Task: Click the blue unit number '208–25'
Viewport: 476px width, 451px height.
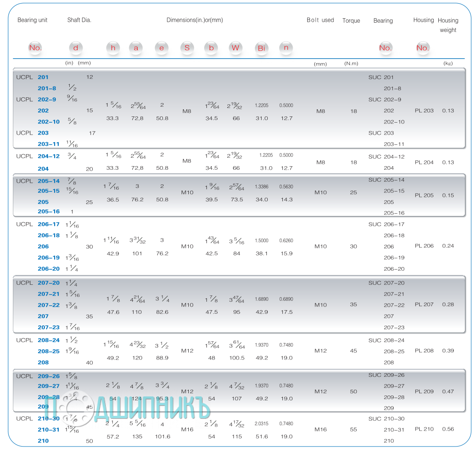Action: coord(49,351)
